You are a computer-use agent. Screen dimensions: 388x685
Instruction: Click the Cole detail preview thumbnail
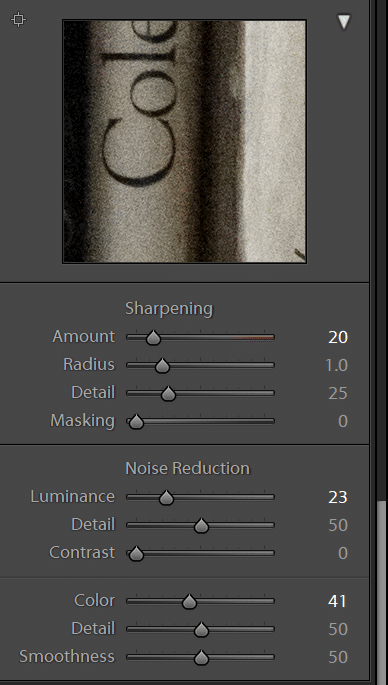click(x=184, y=141)
